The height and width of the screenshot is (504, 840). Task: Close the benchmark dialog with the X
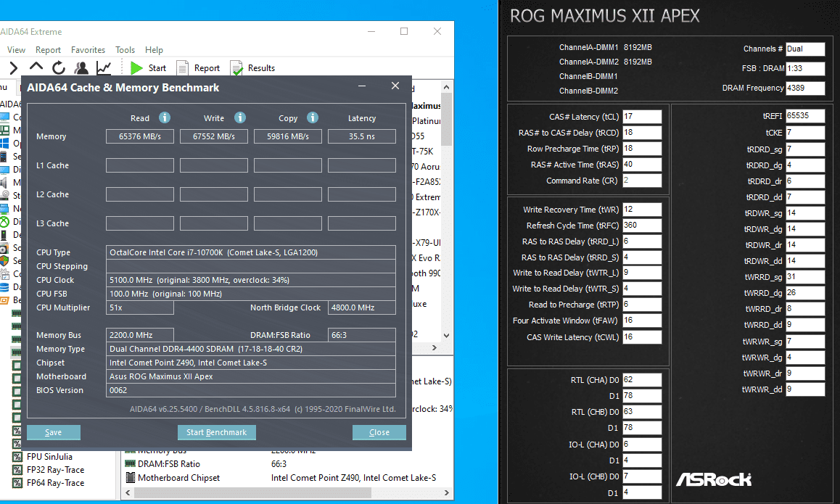pyautogui.click(x=395, y=86)
